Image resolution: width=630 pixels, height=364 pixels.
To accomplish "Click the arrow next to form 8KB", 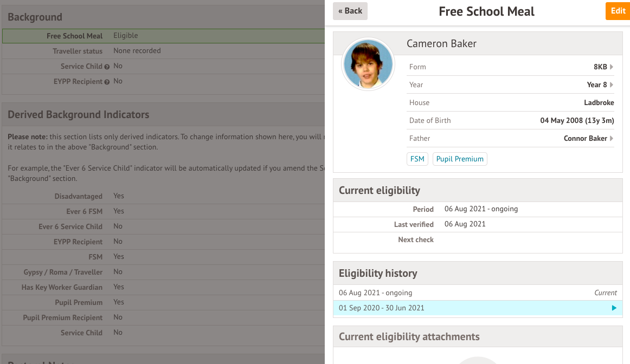I will click(612, 67).
